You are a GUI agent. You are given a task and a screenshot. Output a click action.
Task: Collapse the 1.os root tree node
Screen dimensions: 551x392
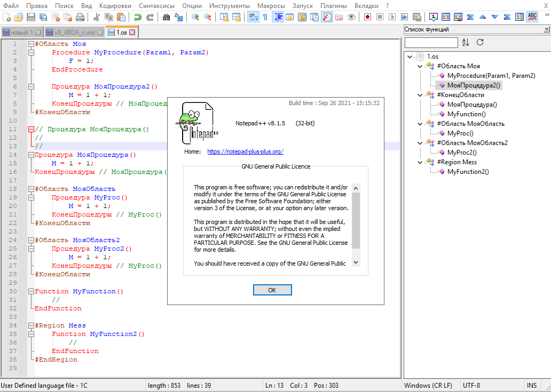pos(410,57)
